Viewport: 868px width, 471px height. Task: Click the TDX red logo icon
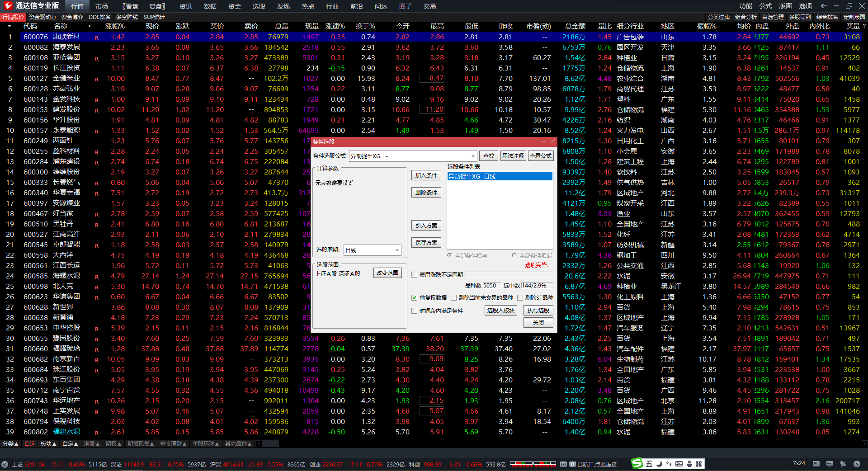pos(7,6)
